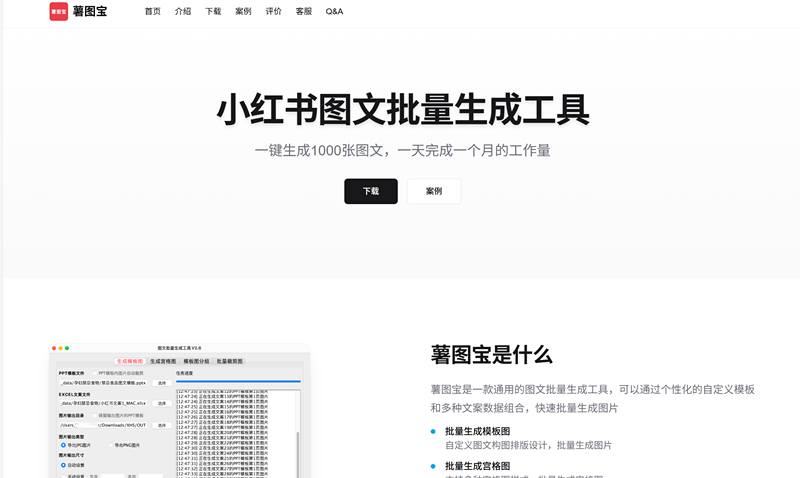The width and height of the screenshot is (800, 478).
Task: Click the 批量生成模板图 feature title
Action: coord(478,431)
